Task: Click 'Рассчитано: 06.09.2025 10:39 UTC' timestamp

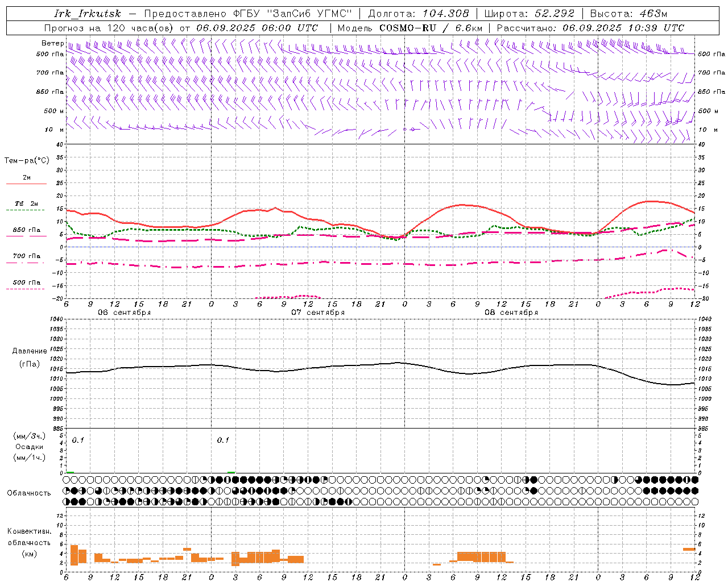Action: coord(590,28)
